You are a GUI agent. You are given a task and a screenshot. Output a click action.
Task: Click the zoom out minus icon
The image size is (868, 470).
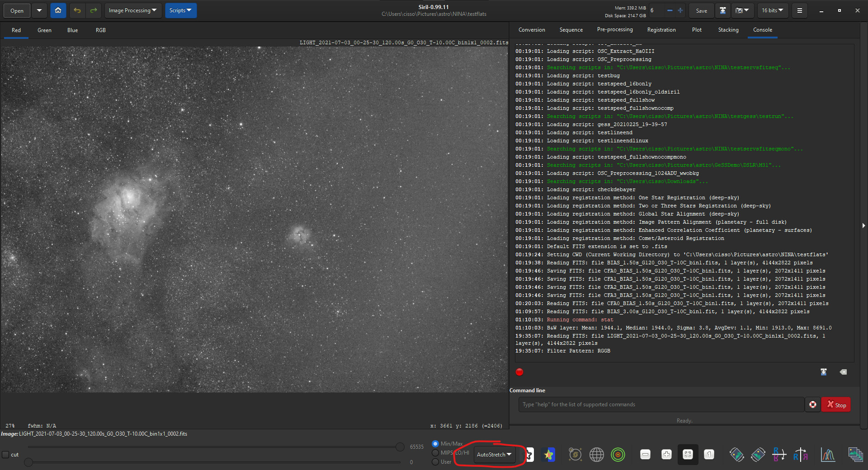645,455
